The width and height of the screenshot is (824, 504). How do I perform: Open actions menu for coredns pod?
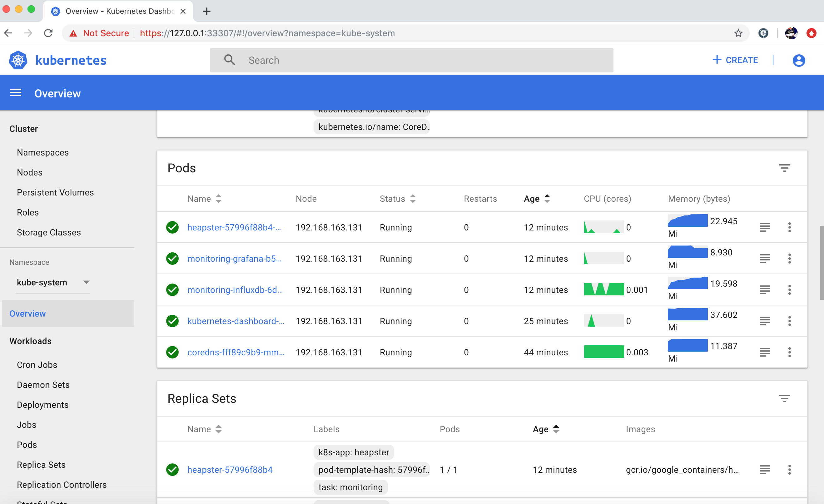789,352
